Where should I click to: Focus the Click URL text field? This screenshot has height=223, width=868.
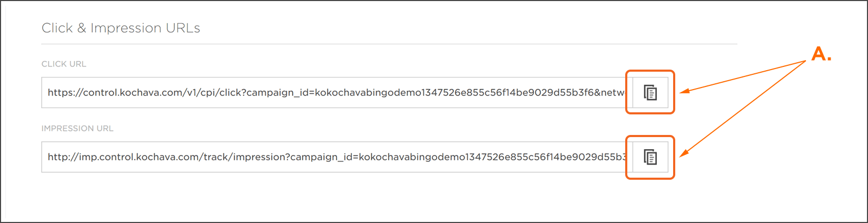pyautogui.click(x=337, y=93)
